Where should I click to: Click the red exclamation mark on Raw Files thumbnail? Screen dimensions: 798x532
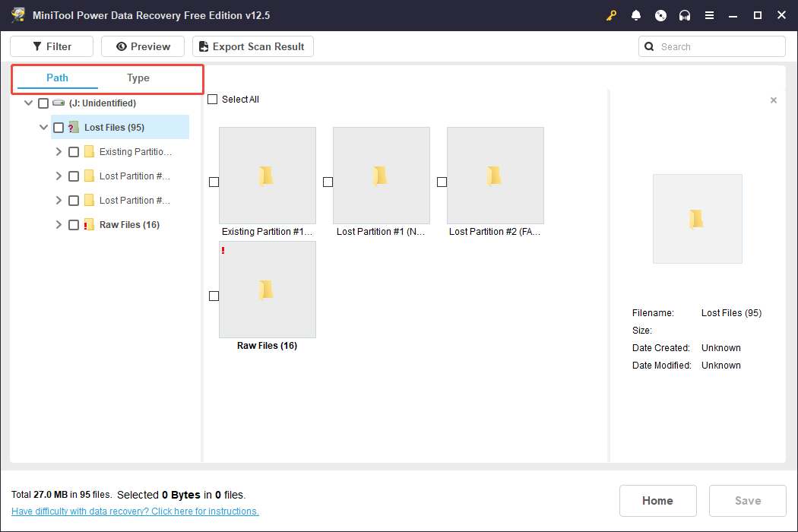223,250
